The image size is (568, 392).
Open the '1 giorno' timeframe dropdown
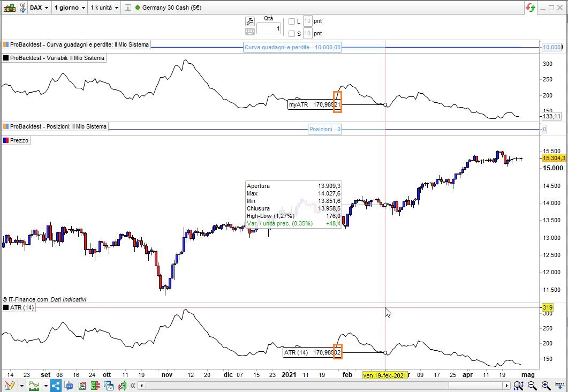[x=70, y=7]
